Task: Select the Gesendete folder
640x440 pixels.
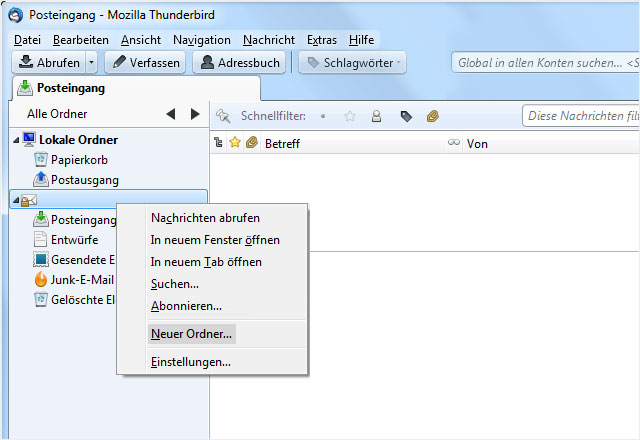Action: click(83, 260)
